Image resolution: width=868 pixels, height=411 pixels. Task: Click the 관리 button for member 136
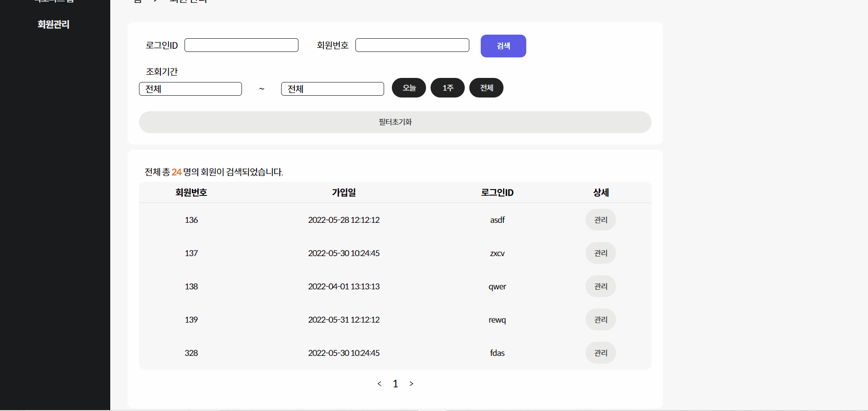click(x=601, y=220)
